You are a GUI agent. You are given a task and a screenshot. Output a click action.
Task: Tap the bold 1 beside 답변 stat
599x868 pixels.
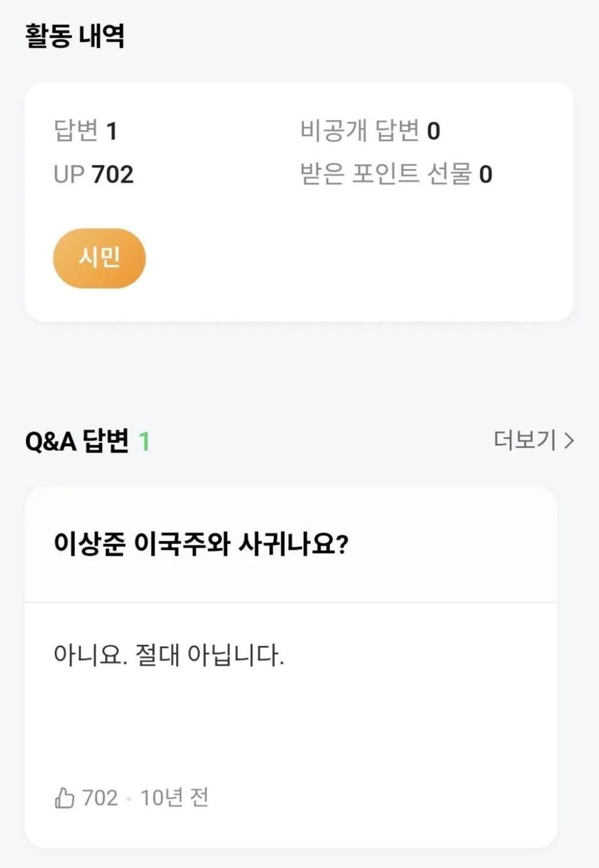click(x=111, y=131)
